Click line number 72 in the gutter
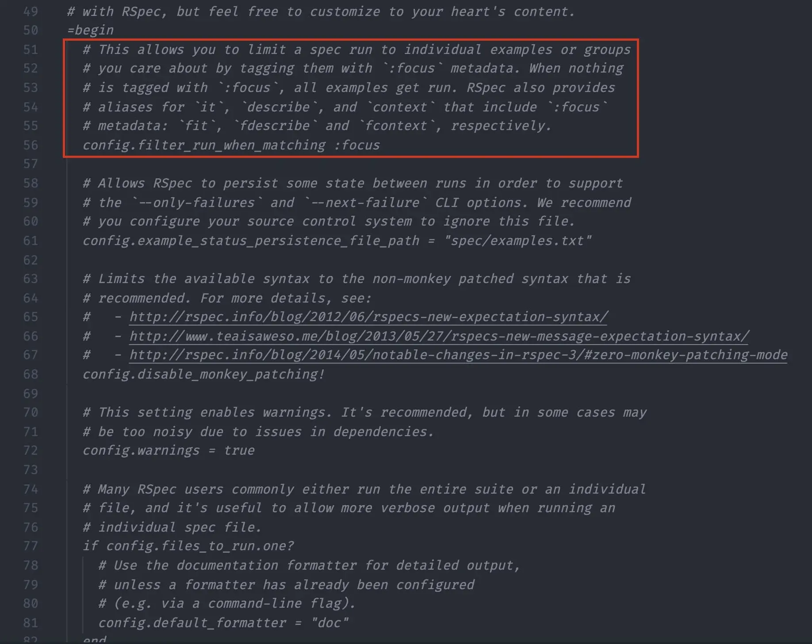Viewport: 812px width, 644px height. click(x=31, y=450)
